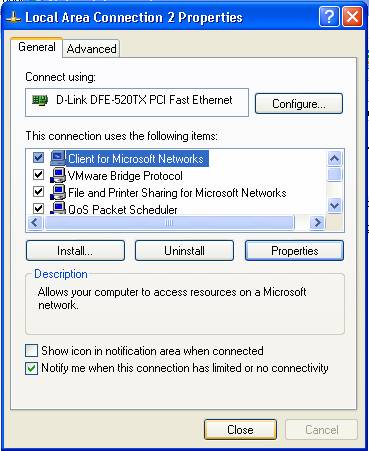This screenshot has height=451, width=369.
Task: Click the horizontal scrollbar thumb in items list
Action: coord(170,223)
